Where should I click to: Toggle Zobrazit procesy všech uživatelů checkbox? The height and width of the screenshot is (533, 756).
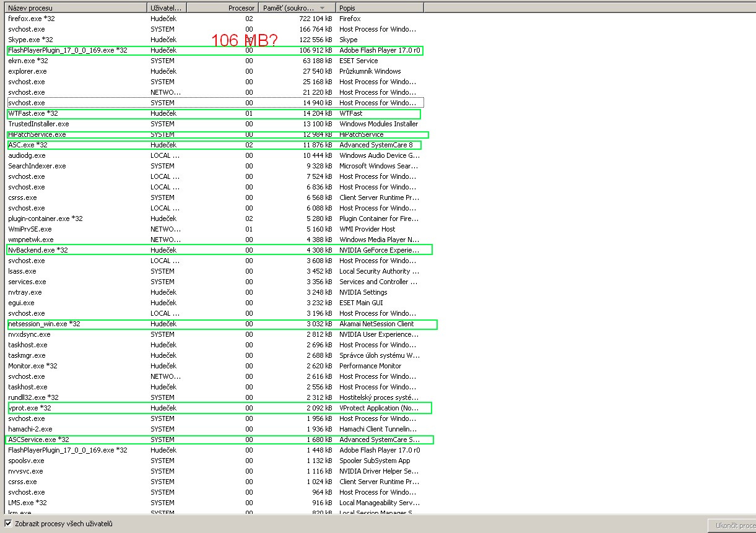pos(8,524)
